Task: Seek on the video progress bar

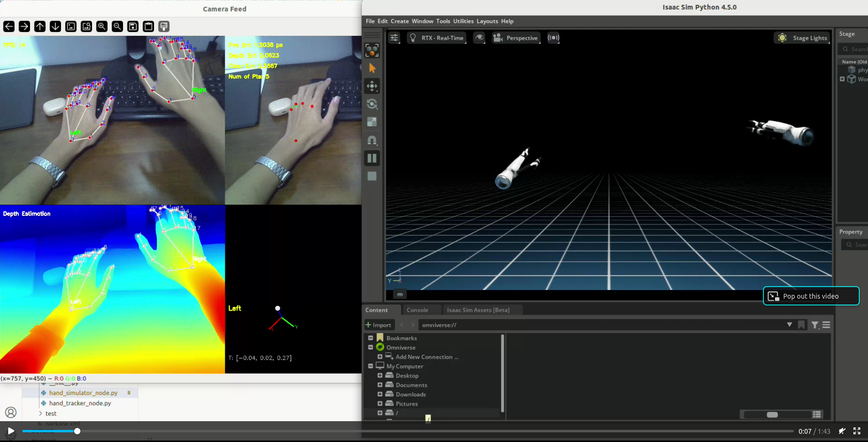Action: (x=408, y=431)
